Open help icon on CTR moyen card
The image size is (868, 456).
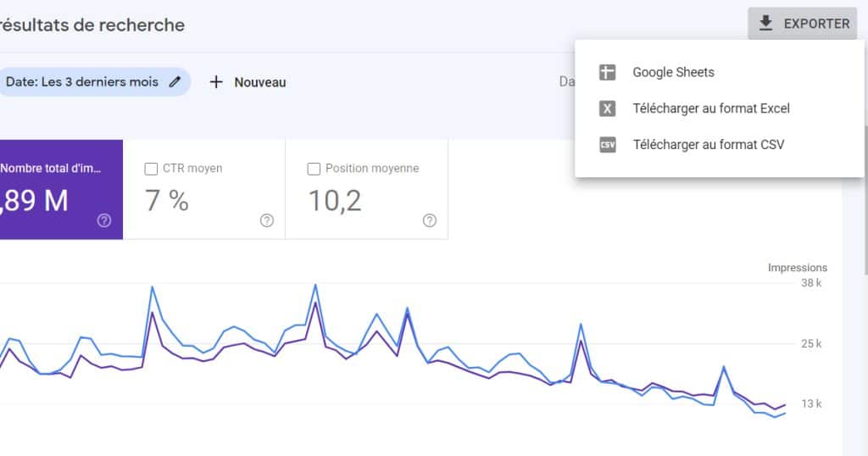click(267, 221)
